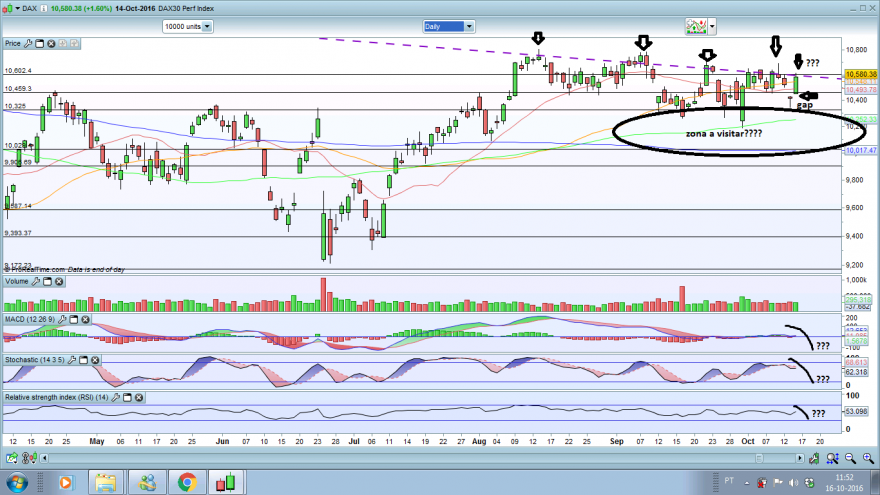Click green quote 10,580.38 (+1.60%) in title
This screenshot has height=495, width=880.
click(x=81, y=8)
